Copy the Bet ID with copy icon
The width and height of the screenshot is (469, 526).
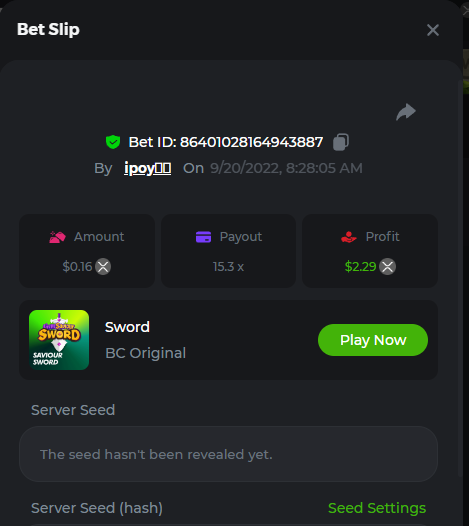(x=341, y=142)
